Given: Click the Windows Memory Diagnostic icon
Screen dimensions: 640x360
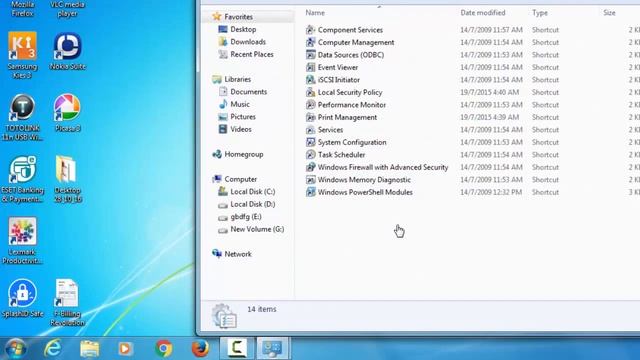Looking at the screenshot, I should point(311,180).
